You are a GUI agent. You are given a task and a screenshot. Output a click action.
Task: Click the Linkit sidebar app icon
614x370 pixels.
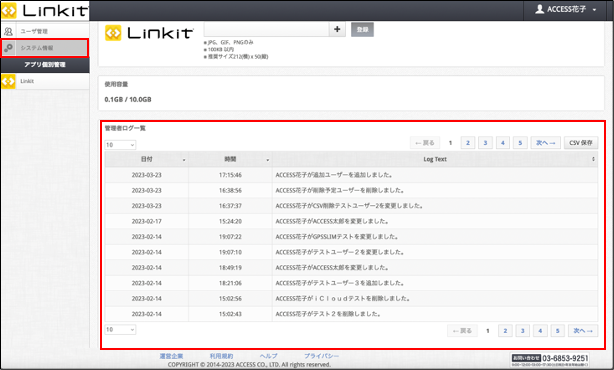coord(8,81)
